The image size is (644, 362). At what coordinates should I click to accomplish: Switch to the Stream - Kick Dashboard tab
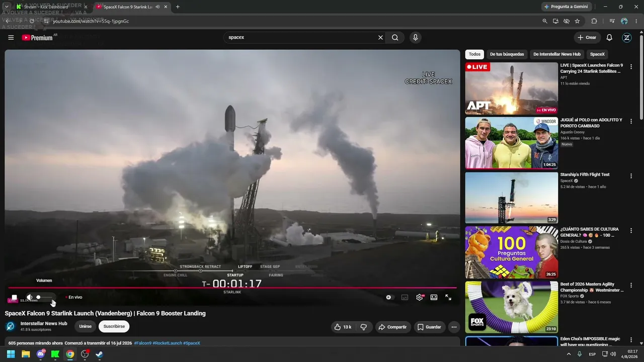click(52, 7)
